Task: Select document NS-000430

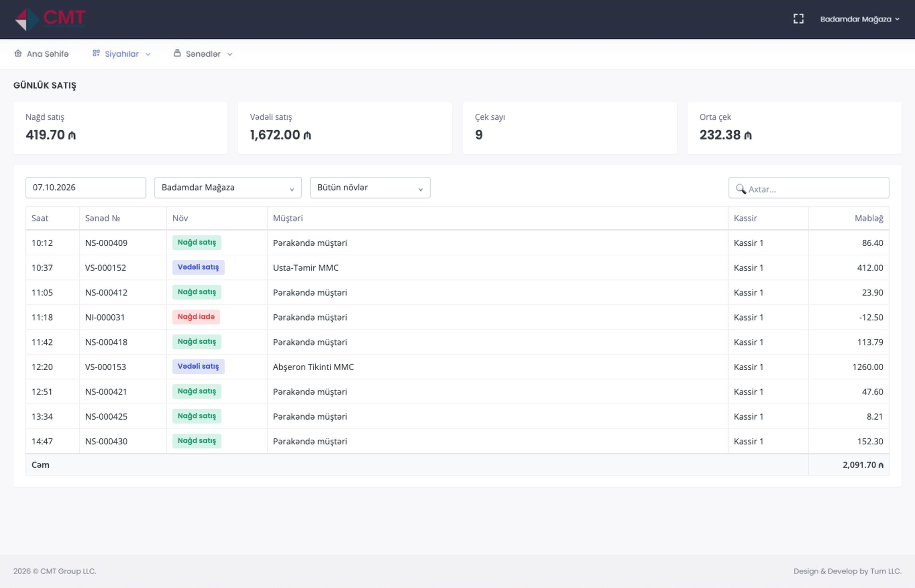Action: click(x=106, y=441)
